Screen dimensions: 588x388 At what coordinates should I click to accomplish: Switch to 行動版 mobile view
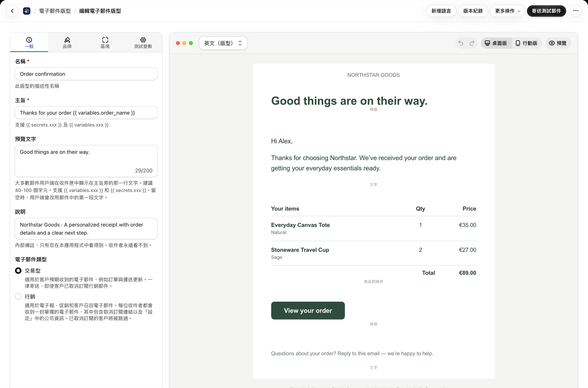coord(526,43)
